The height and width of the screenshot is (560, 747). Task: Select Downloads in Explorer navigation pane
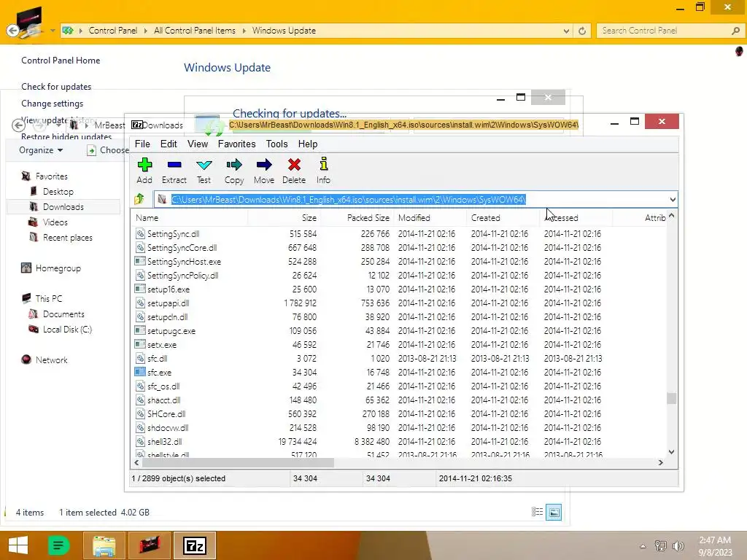click(63, 206)
